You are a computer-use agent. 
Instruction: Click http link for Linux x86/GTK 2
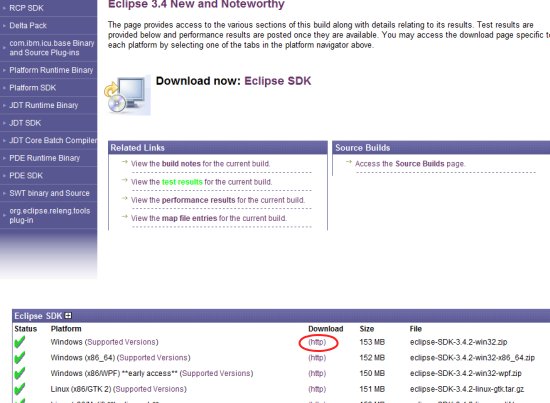pyautogui.click(x=317, y=389)
